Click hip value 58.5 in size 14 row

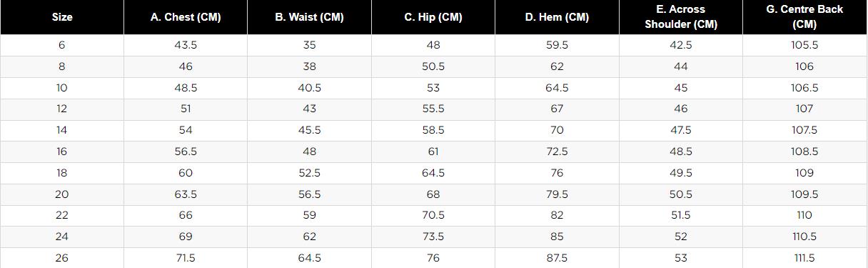point(433,130)
